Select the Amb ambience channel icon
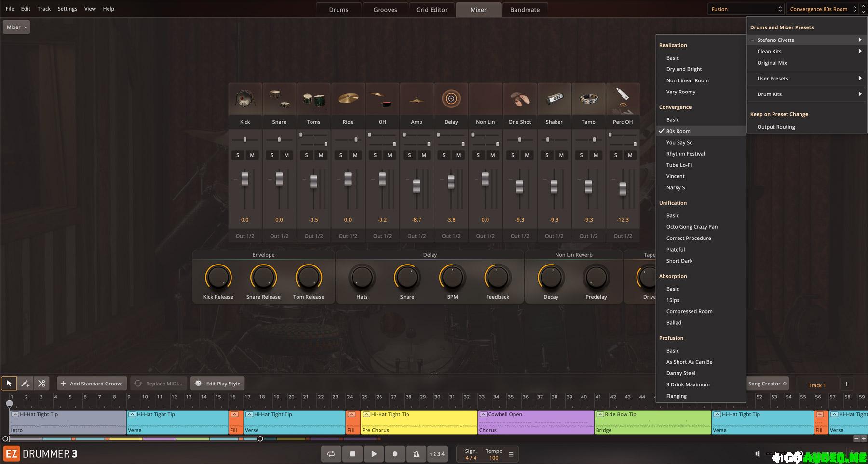The width and height of the screenshot is (868, 464). [417, 99]
